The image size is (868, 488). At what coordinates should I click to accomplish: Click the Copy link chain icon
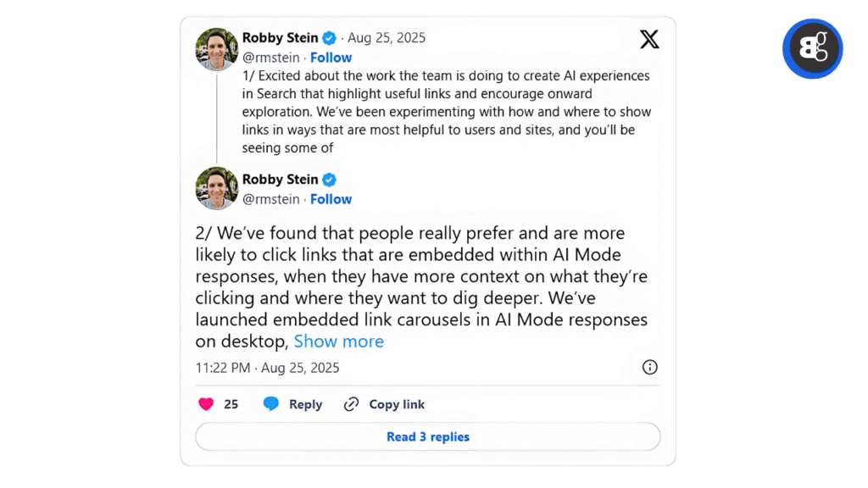[x=351, y=404]
